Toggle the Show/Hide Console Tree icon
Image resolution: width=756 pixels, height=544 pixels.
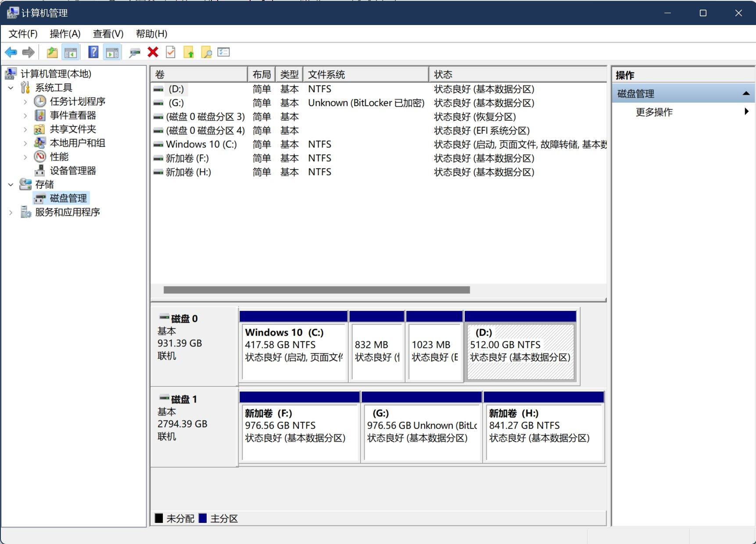71,53
